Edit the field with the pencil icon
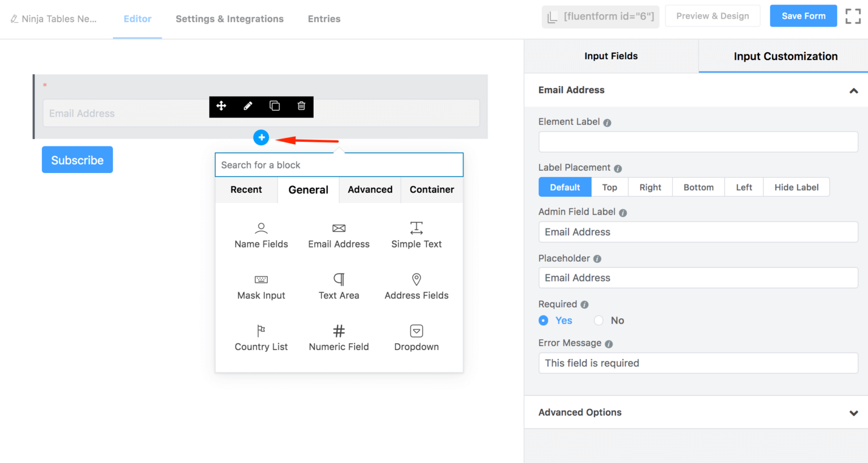 (248, 106)
